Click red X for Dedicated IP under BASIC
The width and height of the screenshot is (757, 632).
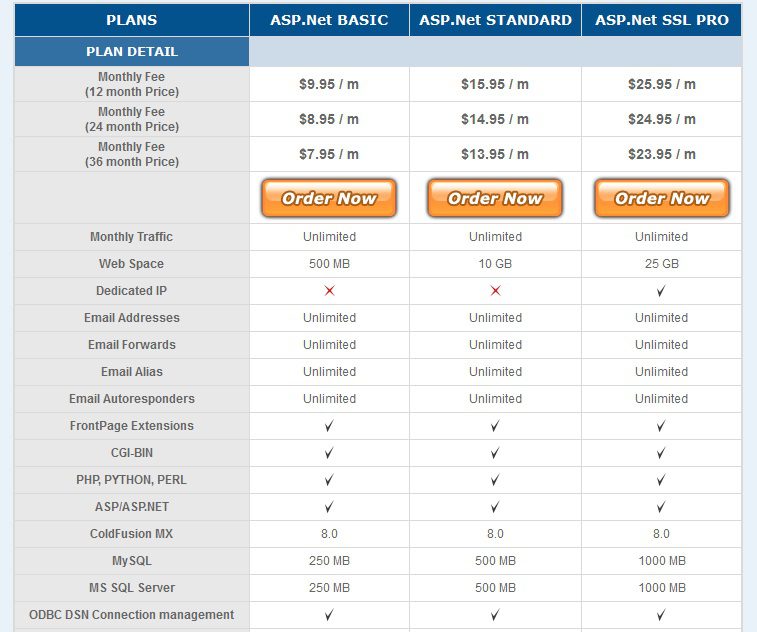[329, 291]
